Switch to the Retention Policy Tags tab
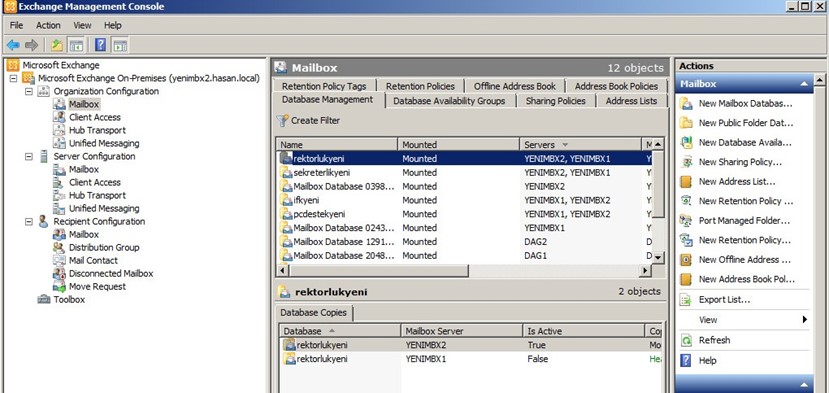 coord(324,86)
